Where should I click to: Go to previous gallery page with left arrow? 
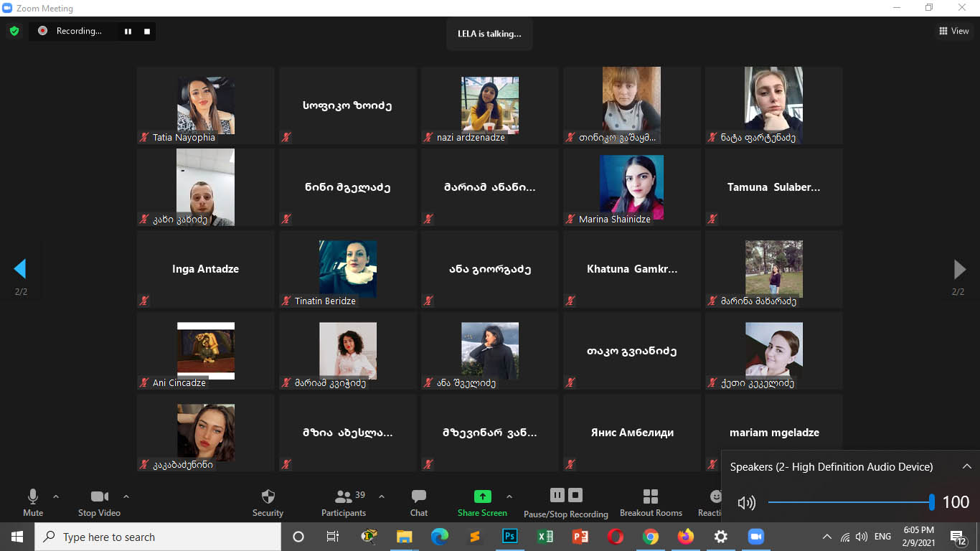(x=20, y=269)
